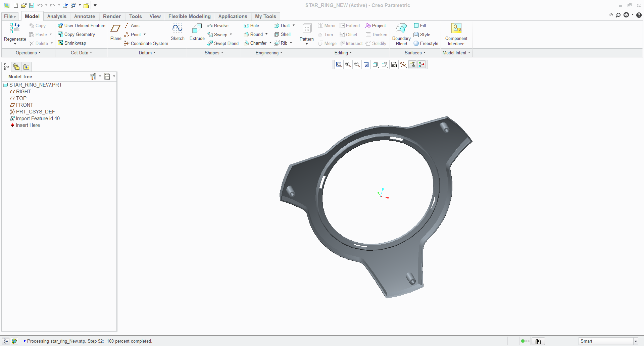The width and height of the screenshot is (644, 346).
Task: Open the Boundary Blend tool
Action: [x=401, y=34]
